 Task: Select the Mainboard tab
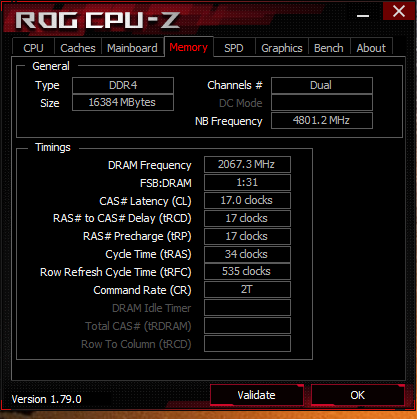coord(132,48)
